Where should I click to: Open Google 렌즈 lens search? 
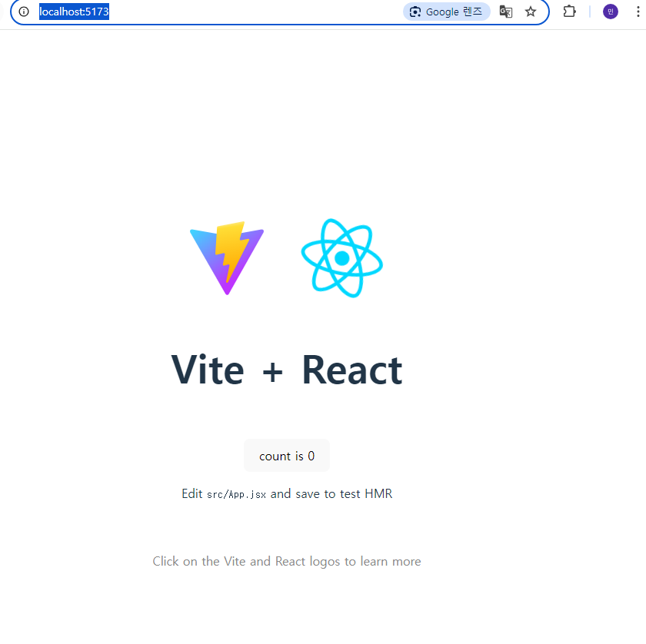click(447, 12)
